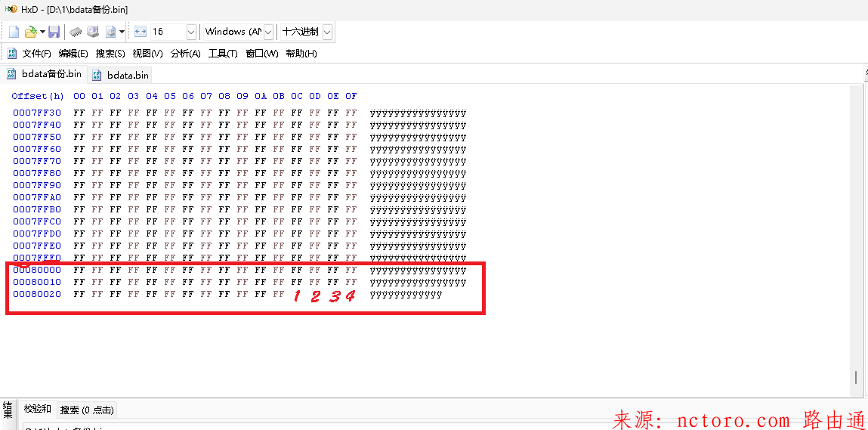Open the 十六进制 offset base dropdown

[x=327, y=32]
